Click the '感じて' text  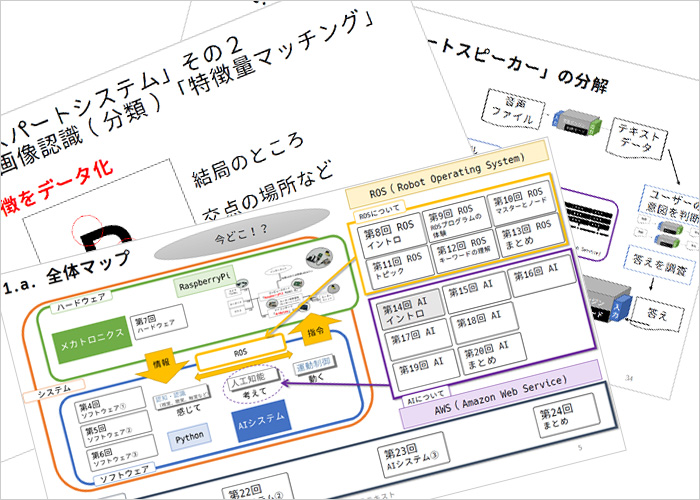tap(189, 410)
